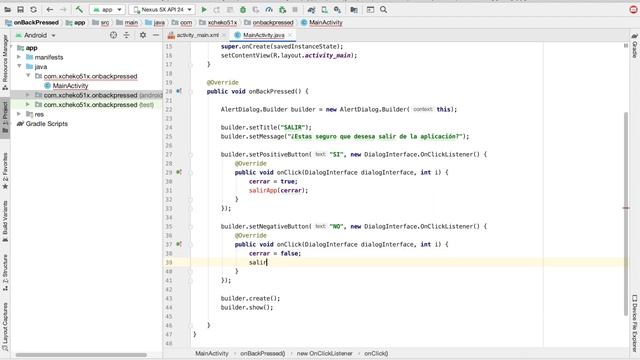Select Gradle Scripts in project tree
Image resolution: width=640 pixels, height=360 pixels.
coord(47,124)
